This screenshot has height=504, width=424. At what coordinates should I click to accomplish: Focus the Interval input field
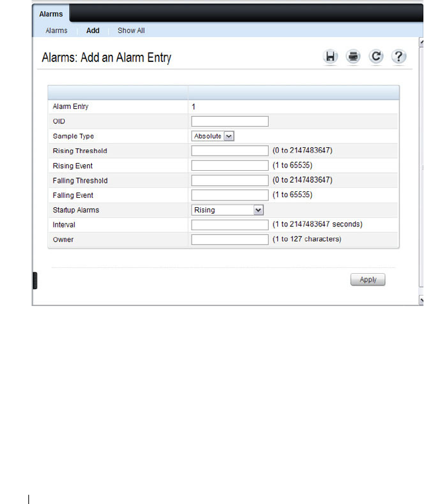[x=230, y=225]
